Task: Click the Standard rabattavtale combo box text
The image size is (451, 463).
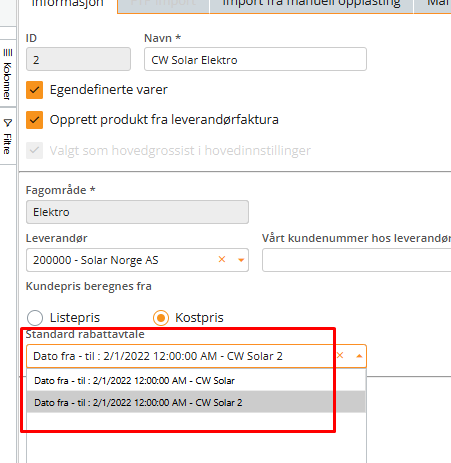Action: click(158, 356)
